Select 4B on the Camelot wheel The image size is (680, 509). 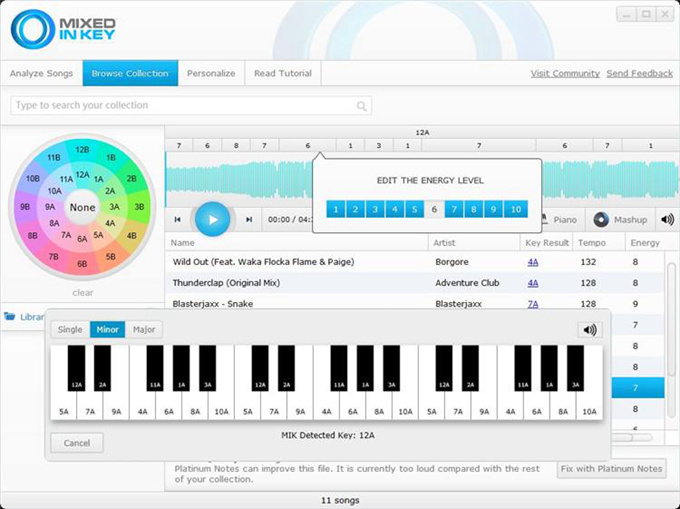click(131, 236)
